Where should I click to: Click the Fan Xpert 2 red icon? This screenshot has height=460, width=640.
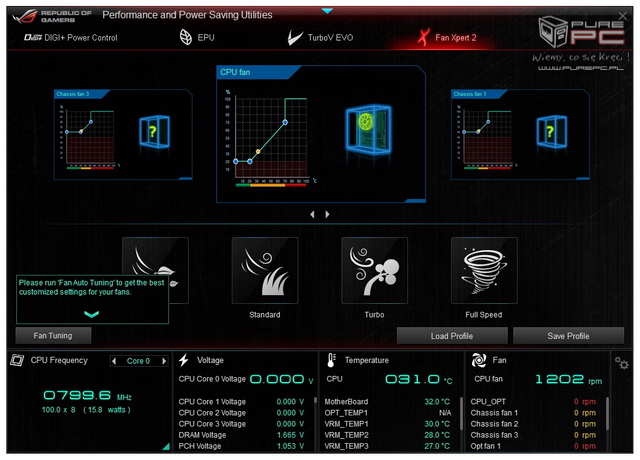(x=424, y=37)
